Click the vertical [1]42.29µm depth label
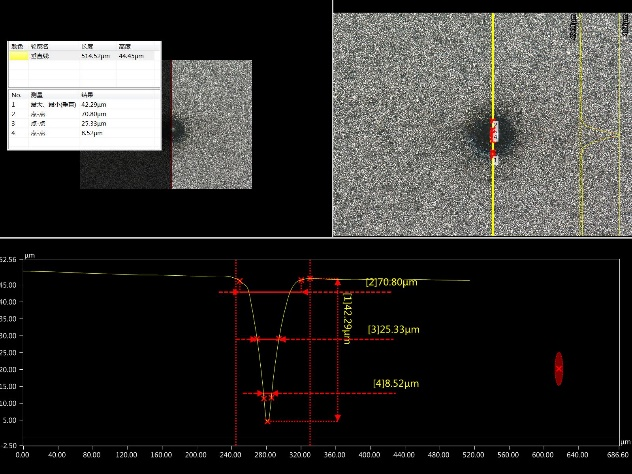This screenshot has height=474, width=632. [x=347, y=318]
